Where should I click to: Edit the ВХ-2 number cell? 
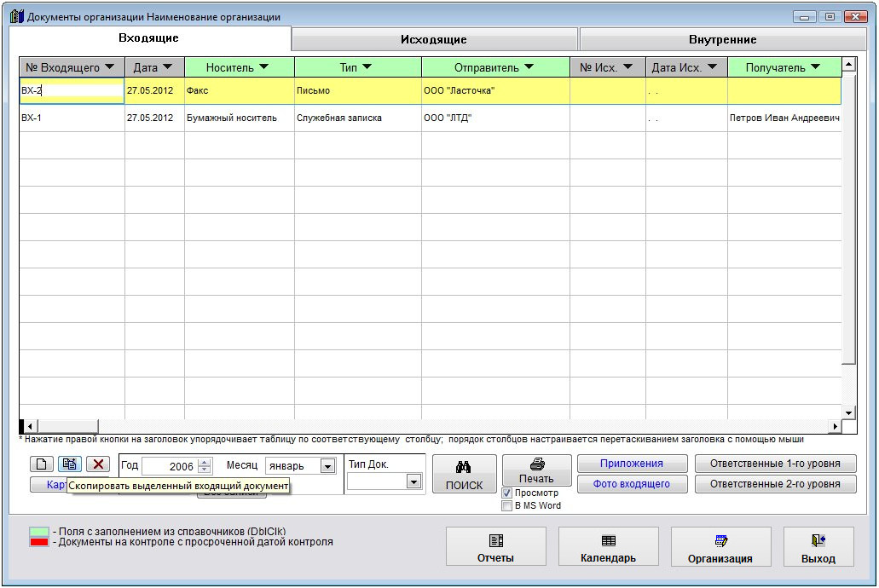click(72, 91)
